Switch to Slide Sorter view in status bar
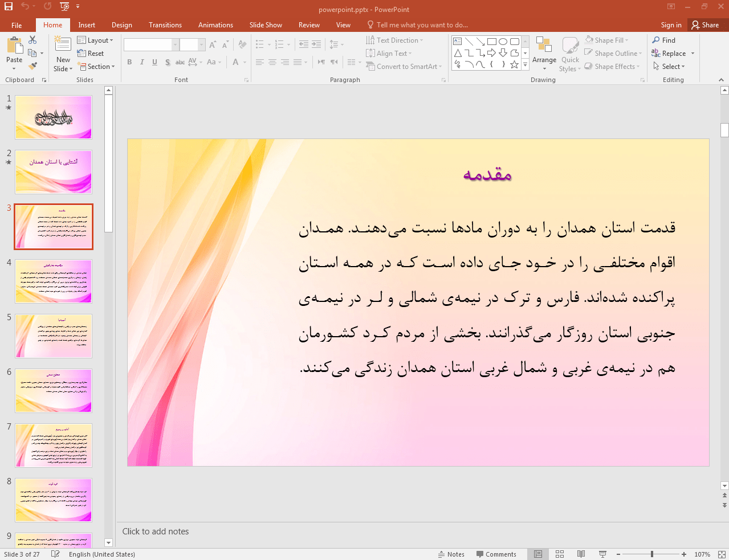The width and height of the screenshot is (729, 560). tap(559, 554)
